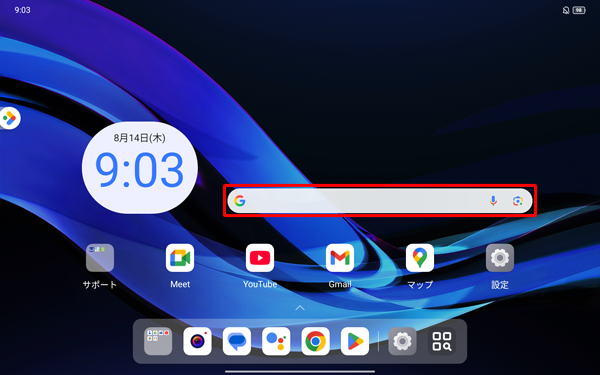Screen dimensions: 600x375
Task: Launch the Camera app from the dock
Action: [x=197, y=341]
